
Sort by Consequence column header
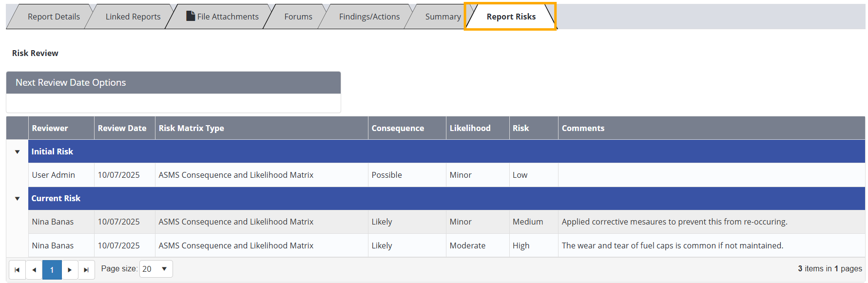coord(398,128)
